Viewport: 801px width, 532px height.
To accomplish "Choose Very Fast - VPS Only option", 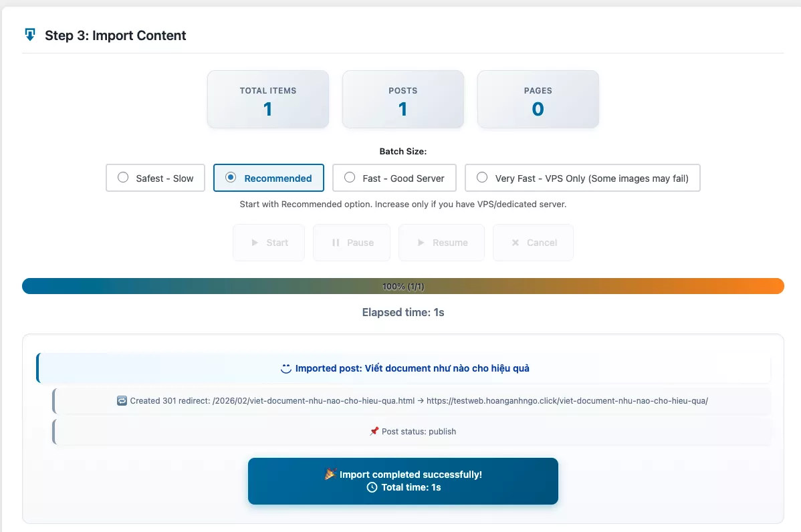I will (482, 178).
